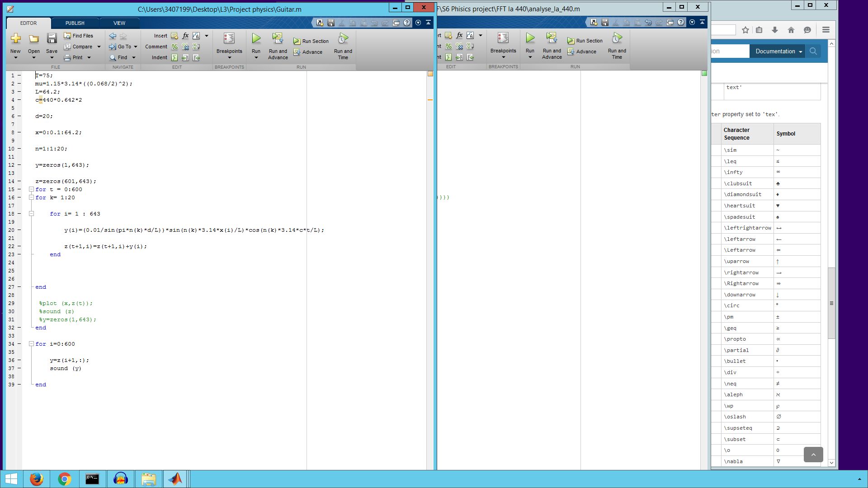Screen dimensions: 868x488
Task: Toggle breakpoint dash on line 37
Action: 19,368
